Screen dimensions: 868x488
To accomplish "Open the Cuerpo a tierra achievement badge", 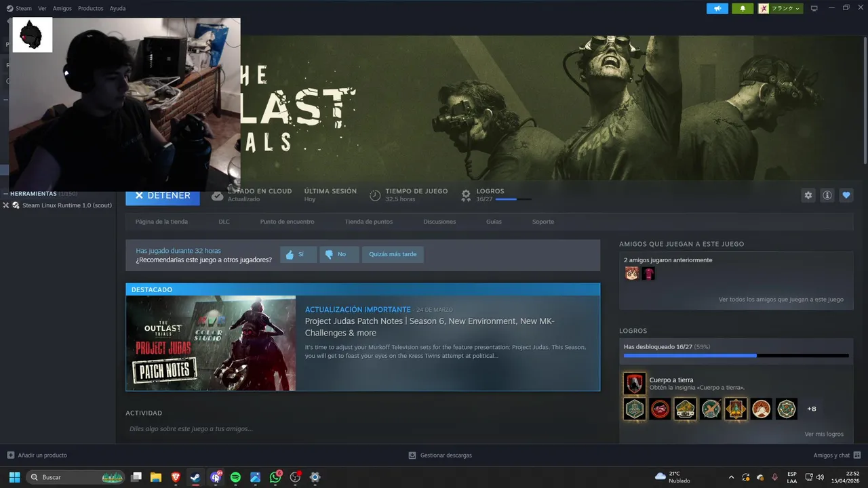I will tap(635, 384).
